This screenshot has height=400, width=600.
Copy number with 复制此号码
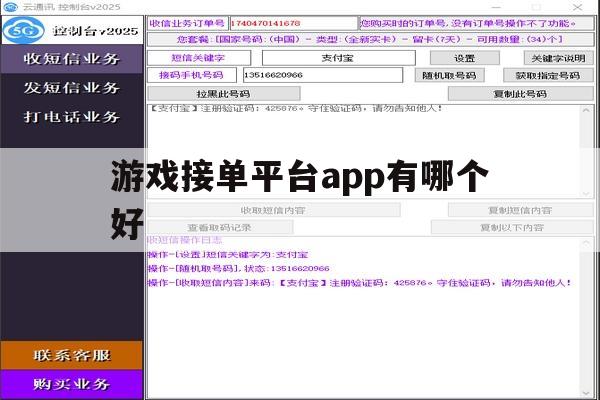(x=520, y=93)
